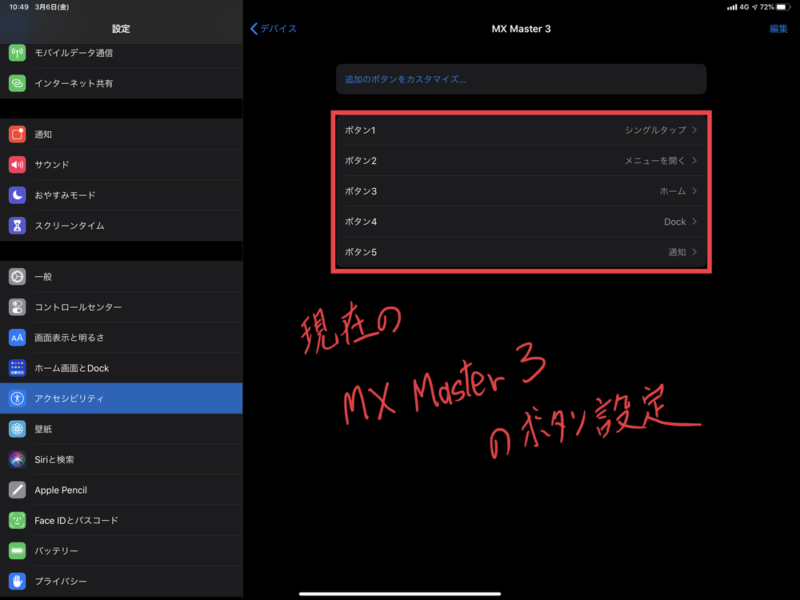800x600 pixels.
Task: Select インターネット共有 in sidebar
Action: pyautogui.click(x=121, y=83)
